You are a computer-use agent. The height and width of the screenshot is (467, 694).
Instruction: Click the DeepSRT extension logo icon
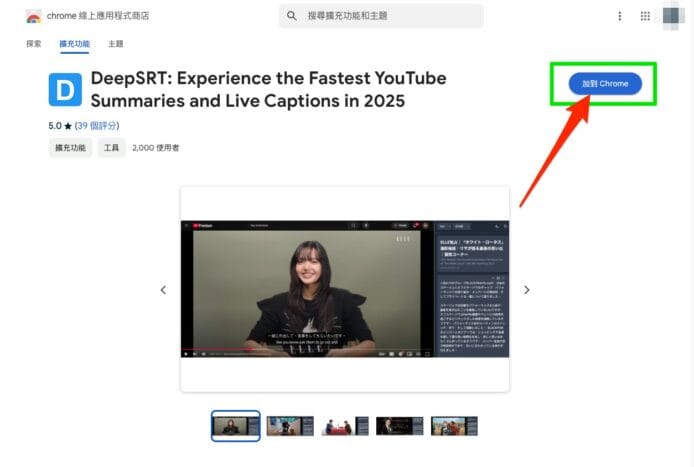point(64,89)
